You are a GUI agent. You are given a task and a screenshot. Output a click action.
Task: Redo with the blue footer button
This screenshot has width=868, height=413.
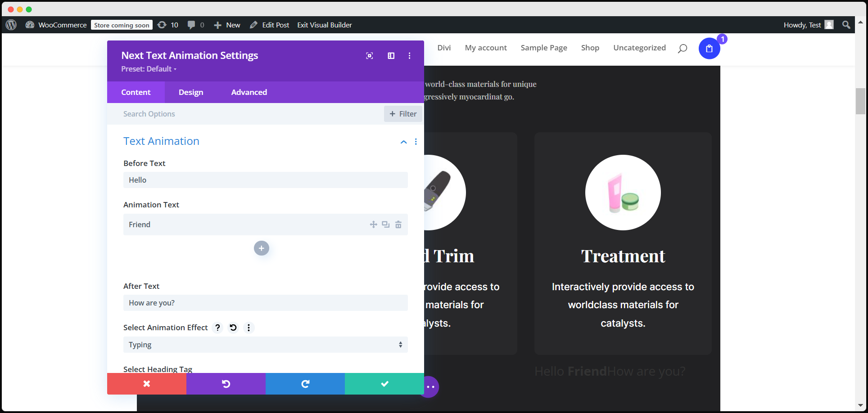305,384
